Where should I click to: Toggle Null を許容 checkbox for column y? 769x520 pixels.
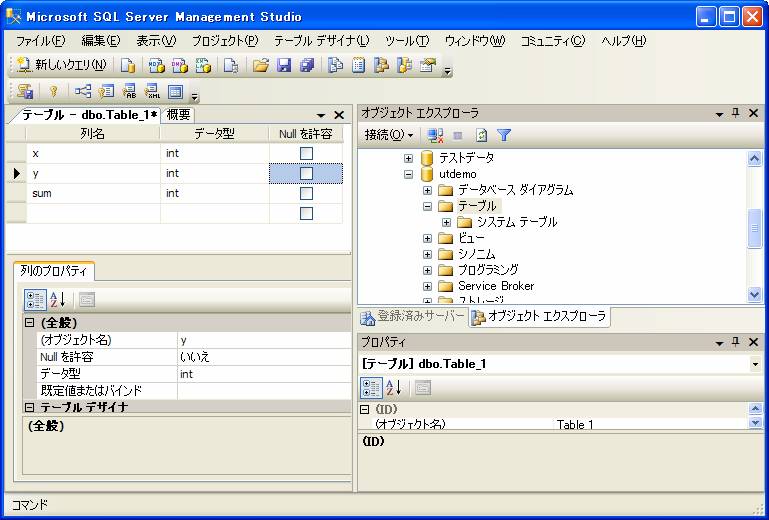point(306,174)
